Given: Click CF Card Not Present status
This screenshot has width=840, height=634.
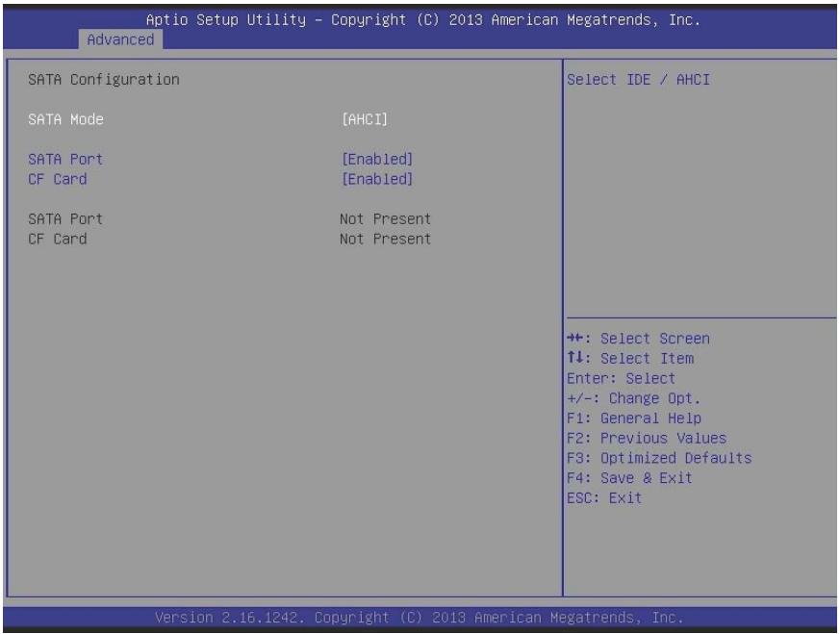Looking at the screenshot, I should click(385, 239).
